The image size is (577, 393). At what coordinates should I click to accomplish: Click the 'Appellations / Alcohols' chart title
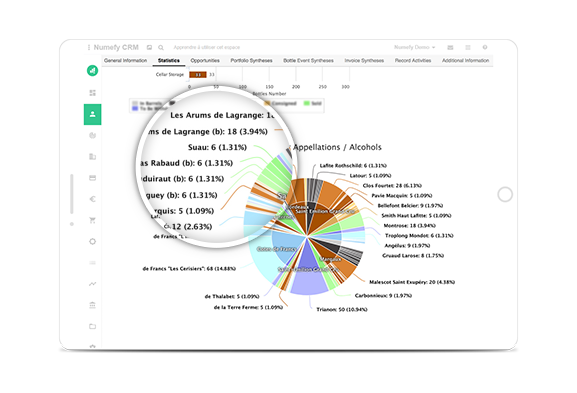pos(337,147)
